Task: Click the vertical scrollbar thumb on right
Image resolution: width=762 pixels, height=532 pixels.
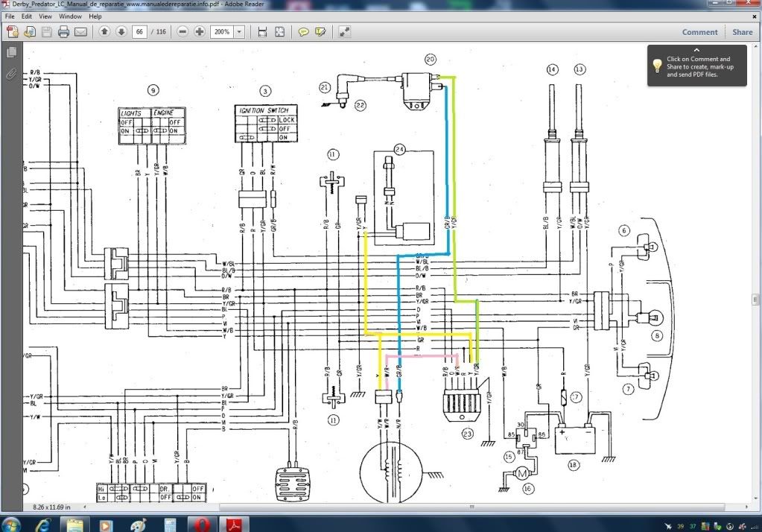Action: 755,299
